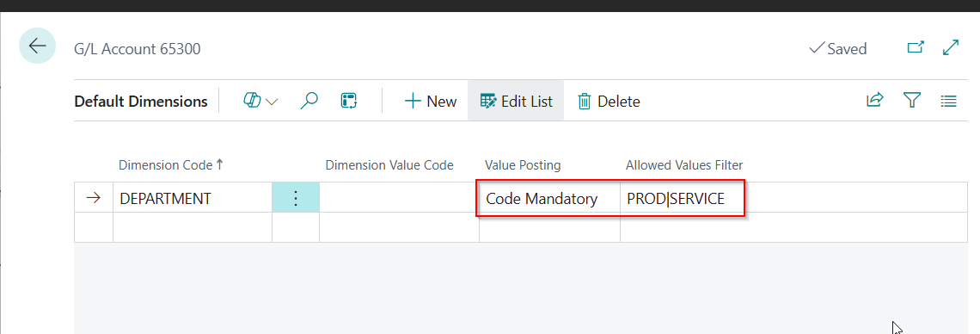Open the Code Mandatory value posting cell
980x334 pixels.
[549, 198]
